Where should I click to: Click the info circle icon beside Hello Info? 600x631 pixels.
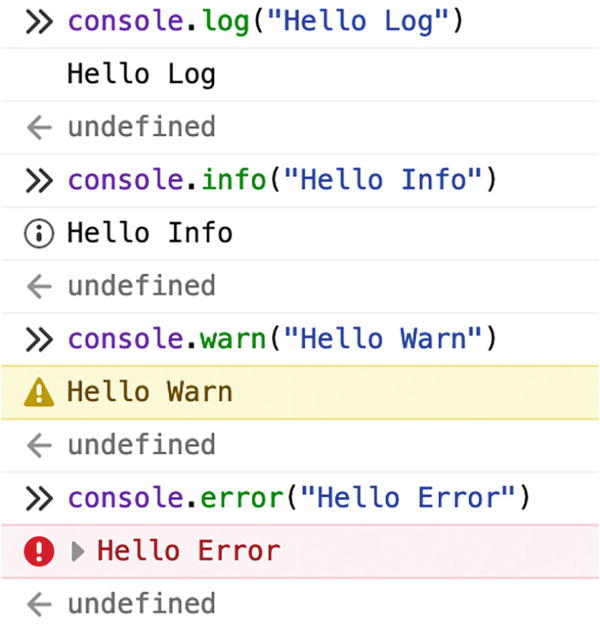(37, 234)
